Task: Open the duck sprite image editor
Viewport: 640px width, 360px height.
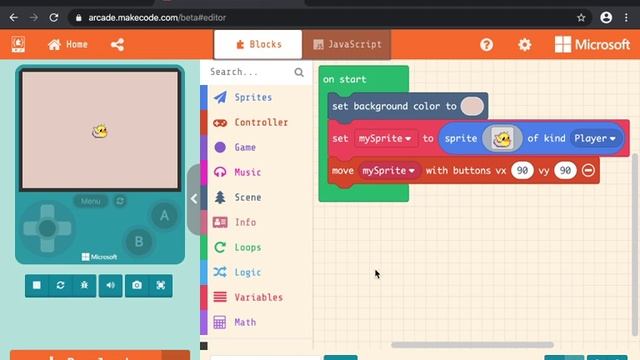Action: [x=502, y=139]
